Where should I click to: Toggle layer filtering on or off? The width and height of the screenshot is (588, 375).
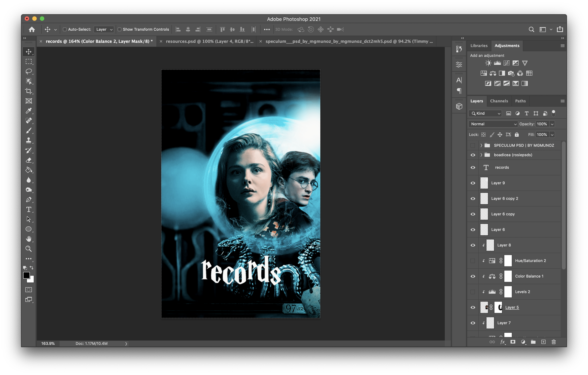pyautogui.click(x=553, y=113)
